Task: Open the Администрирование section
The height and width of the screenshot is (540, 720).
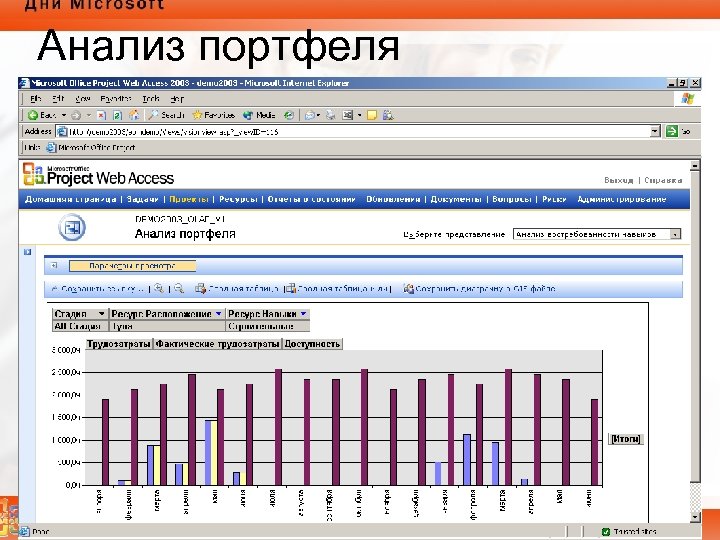Action: [x=621, y=199]
